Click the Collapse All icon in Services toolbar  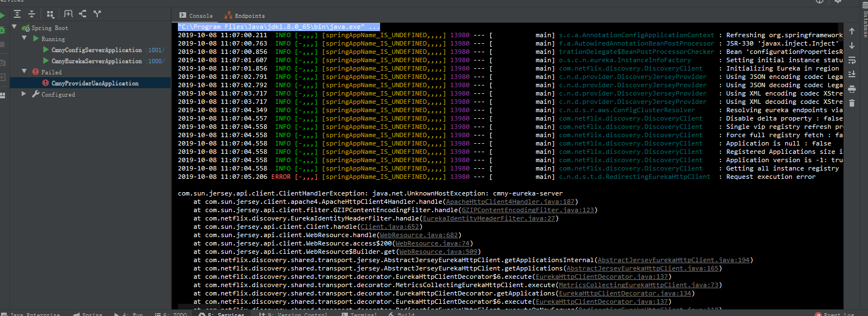click(x=32, y=14)
